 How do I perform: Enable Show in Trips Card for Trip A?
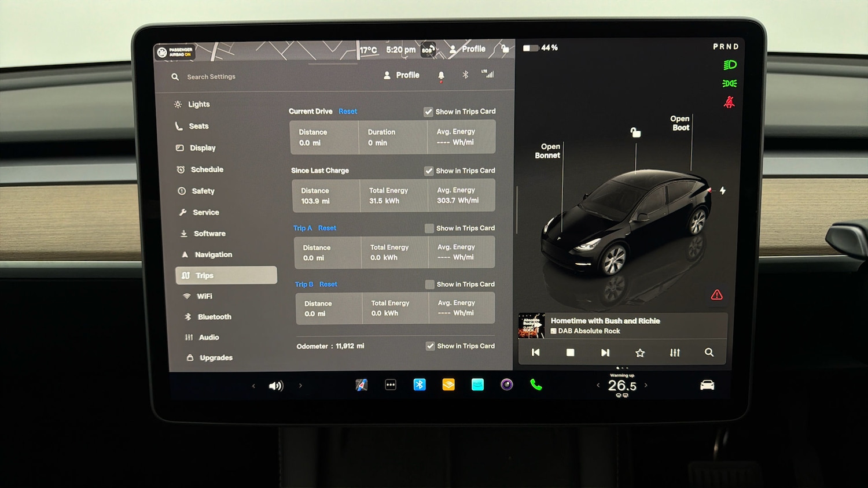(429, 228)
